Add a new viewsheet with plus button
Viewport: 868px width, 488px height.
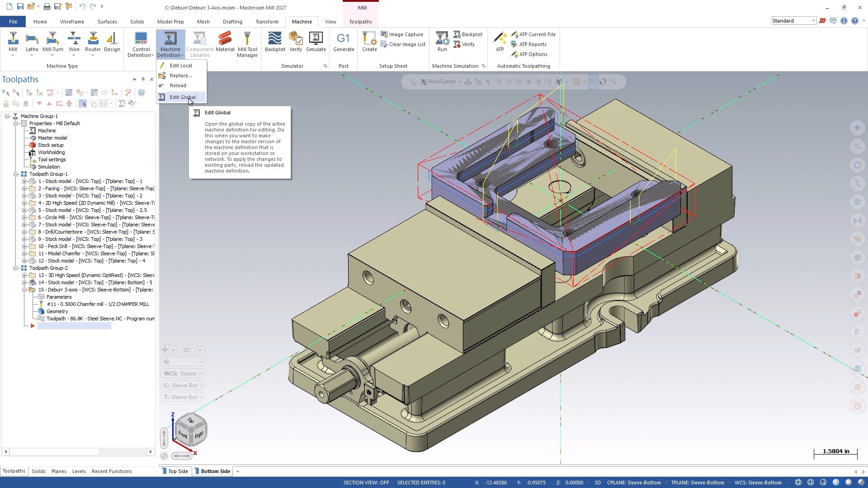pyautogui.click(x=238, y=471)
